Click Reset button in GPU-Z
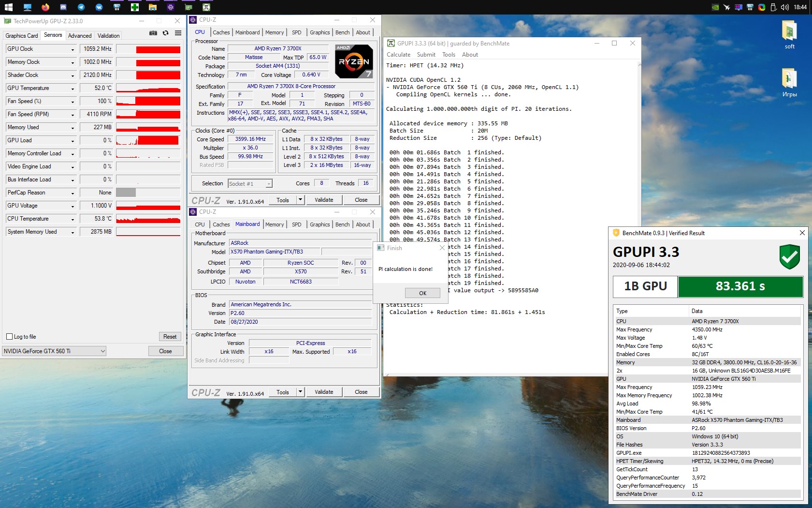This screenshot has width=812, height=508. click(x=170, y=337)
